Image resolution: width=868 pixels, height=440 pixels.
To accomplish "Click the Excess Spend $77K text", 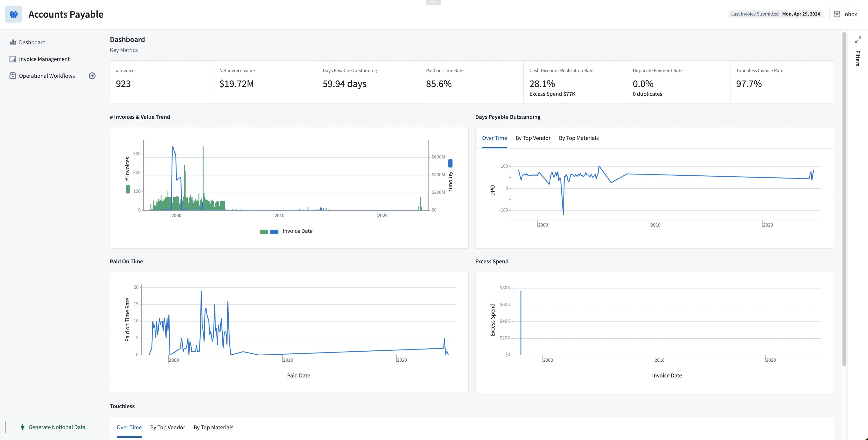I will point(552,94).
